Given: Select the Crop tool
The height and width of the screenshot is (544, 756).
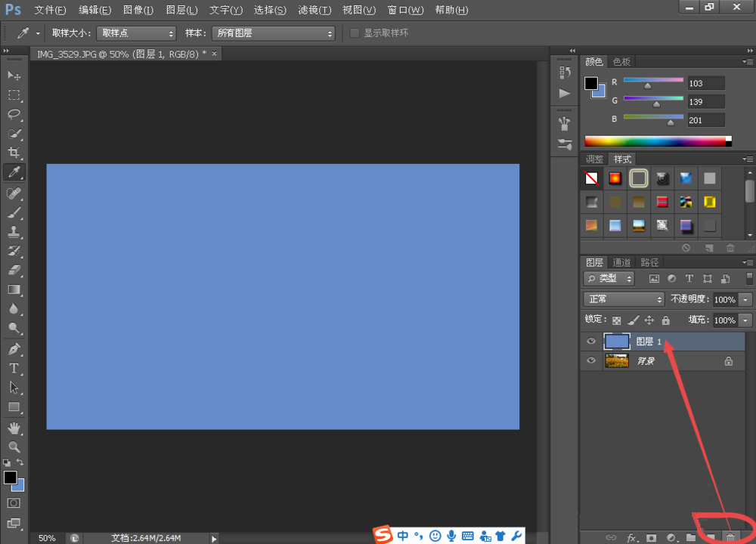Looking at the screenshot, I should pos(14,153).
